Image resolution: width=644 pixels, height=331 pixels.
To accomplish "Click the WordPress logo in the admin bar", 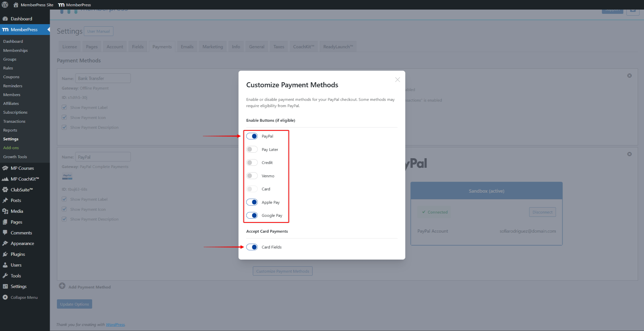I will click(x=5, y=5).
